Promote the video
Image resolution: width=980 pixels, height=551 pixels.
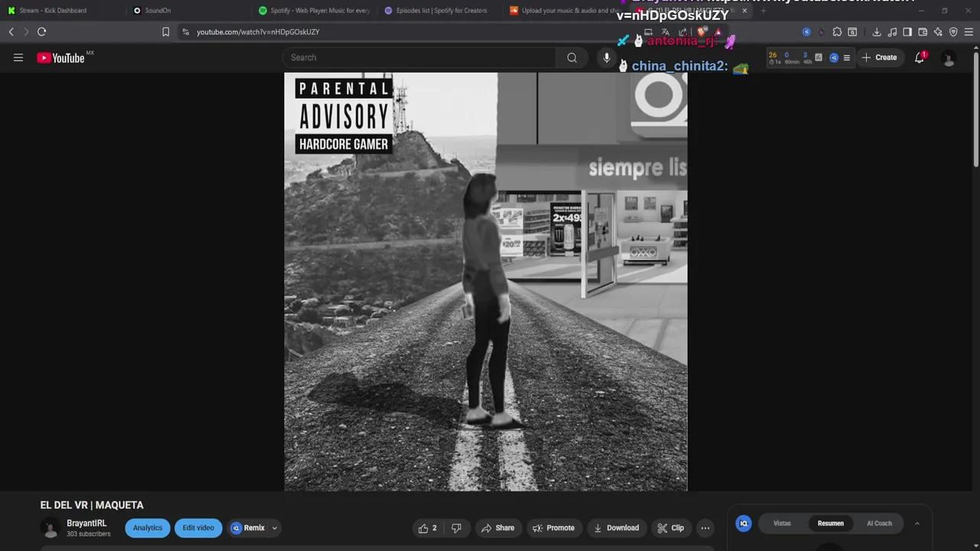point(553,528)
